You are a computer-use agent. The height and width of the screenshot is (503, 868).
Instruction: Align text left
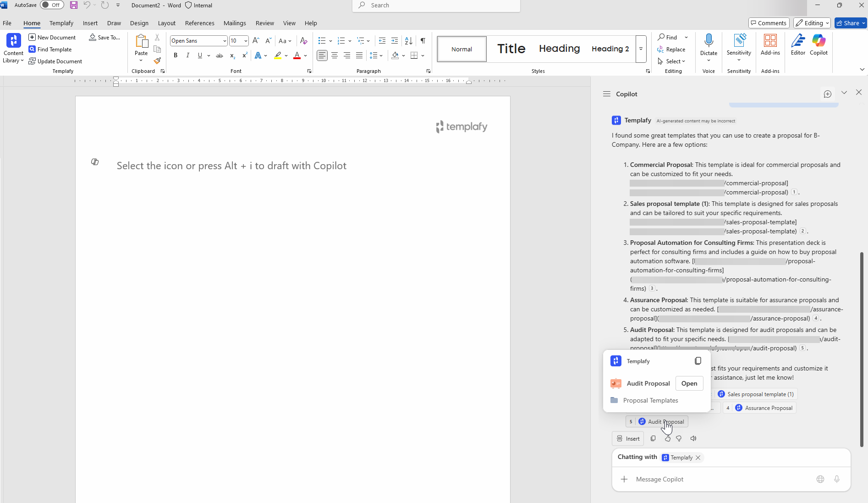tap(322, 55)
